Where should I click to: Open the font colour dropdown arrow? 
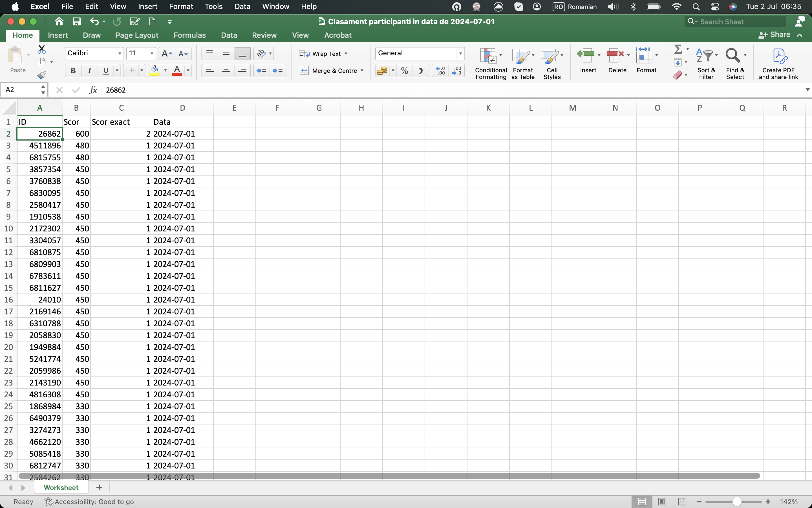coord(188,71)
